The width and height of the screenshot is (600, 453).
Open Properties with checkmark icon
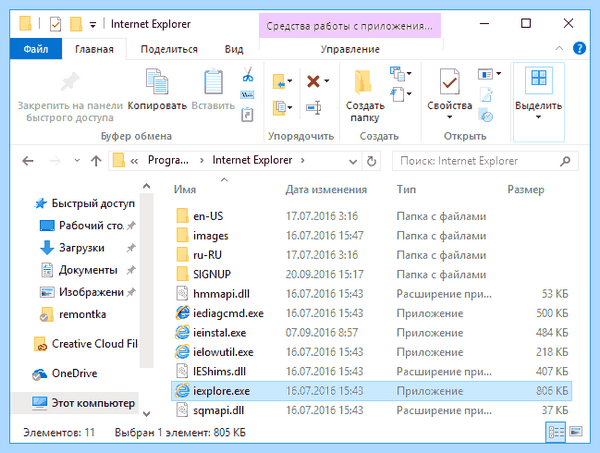coord(450,81)
